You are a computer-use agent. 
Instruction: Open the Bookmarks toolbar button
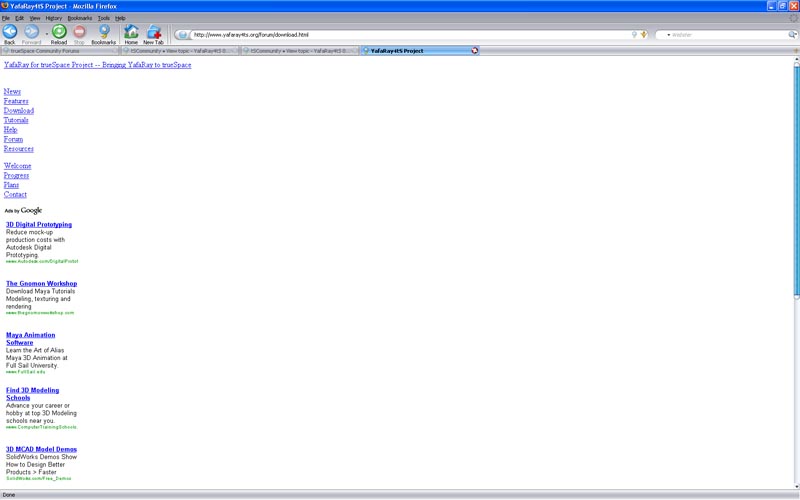tap(104, 34)
